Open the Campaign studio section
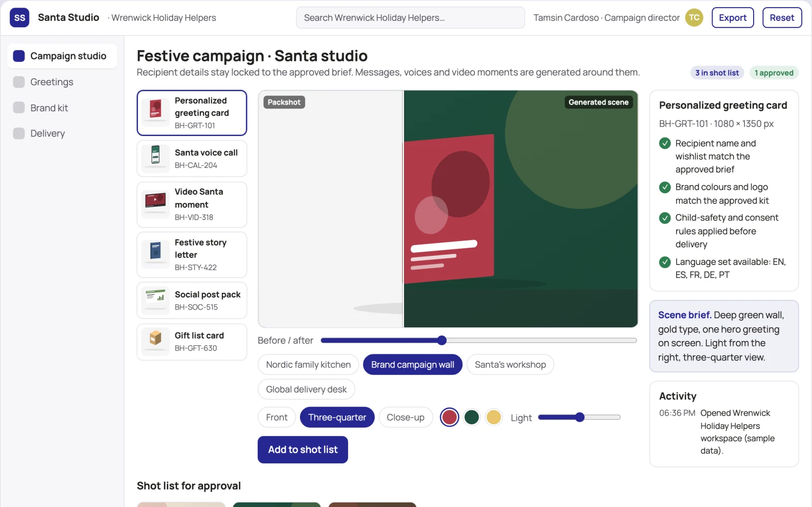This screenshot has width=812, height=507. click(x=62, y=56)
